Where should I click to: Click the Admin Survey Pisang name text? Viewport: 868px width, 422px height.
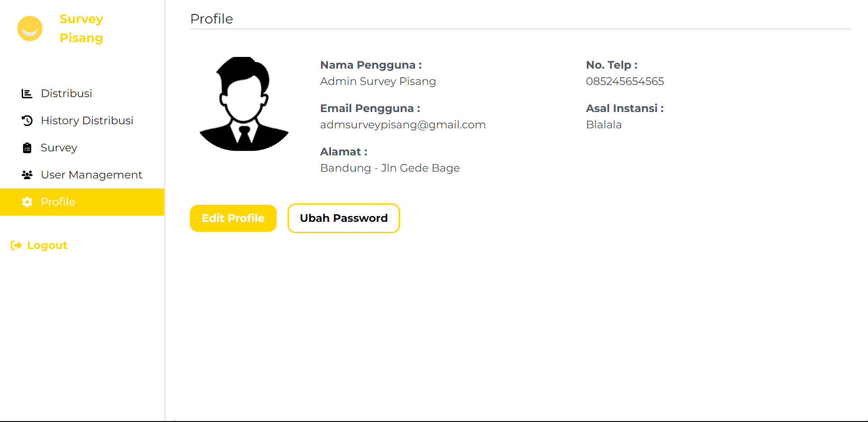(377, 81)
